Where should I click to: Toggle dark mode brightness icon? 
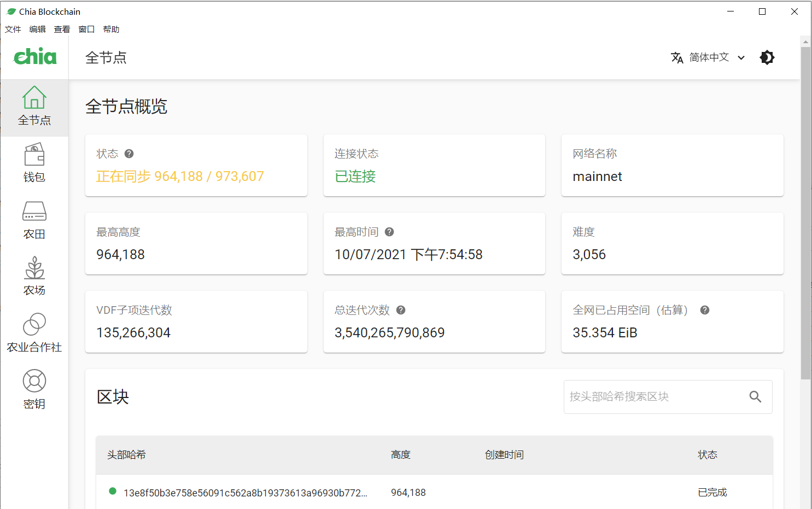[x=767, y=57]
